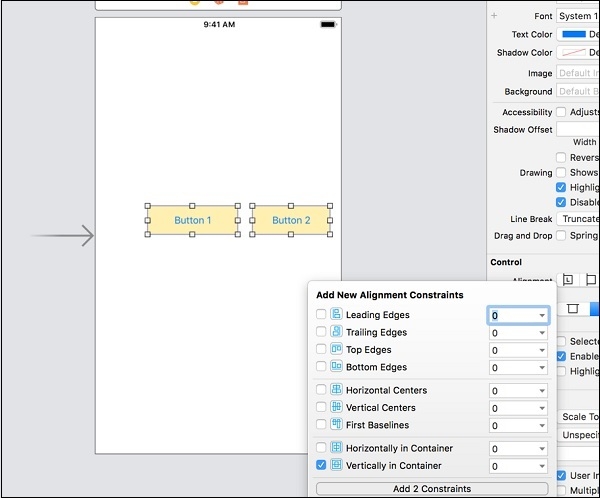Uncheck the Enabled control checkbox
Viewport: 600px width, 498px height.
click(561, 356)
